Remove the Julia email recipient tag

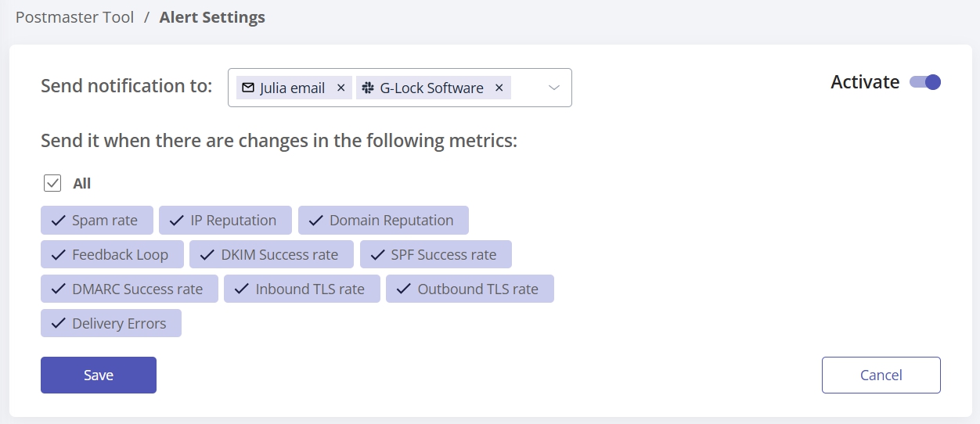[340, 88]
